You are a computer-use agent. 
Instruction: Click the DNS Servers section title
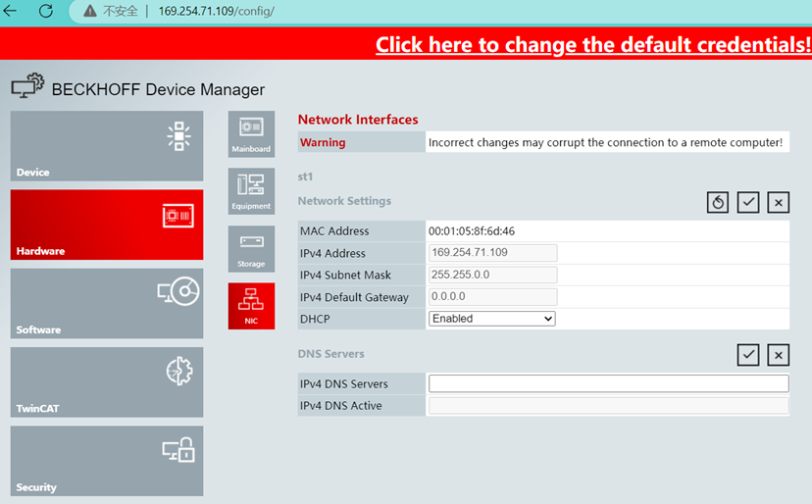click(330, 354)
